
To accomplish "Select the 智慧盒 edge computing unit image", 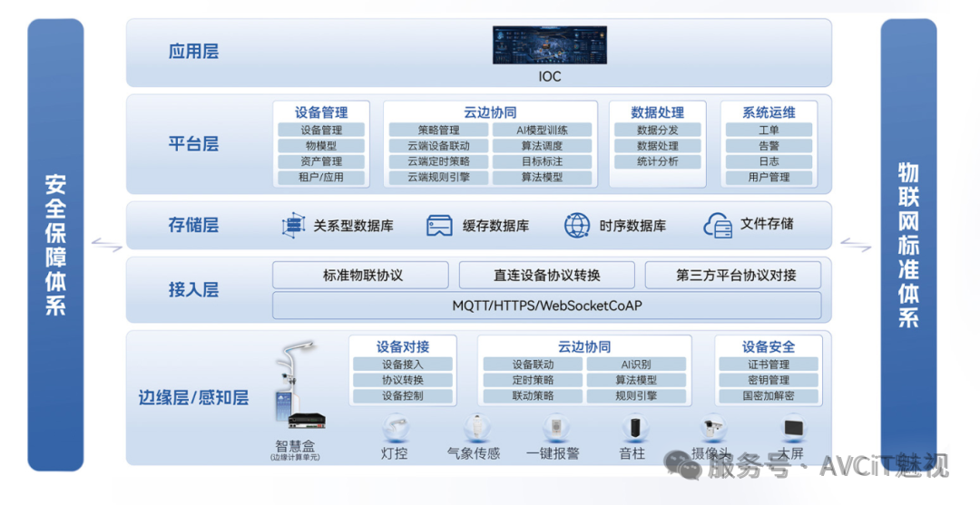I will coord(299,392).
